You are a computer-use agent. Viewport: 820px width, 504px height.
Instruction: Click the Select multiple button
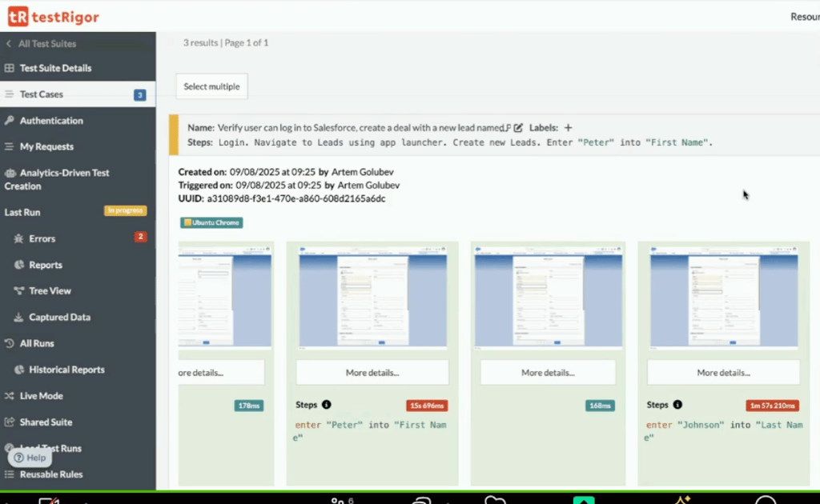211,86
